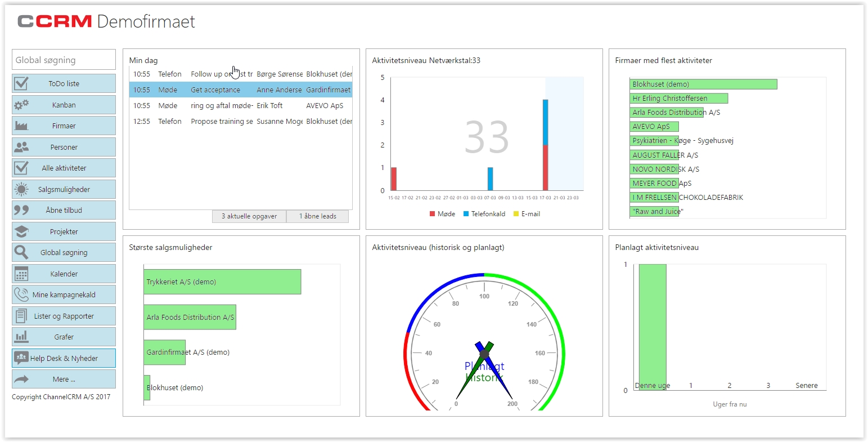This screenshot has height=442, width=868.
Task: Open Lister og Rapporter via its document icon
Action: pos(21,316)
